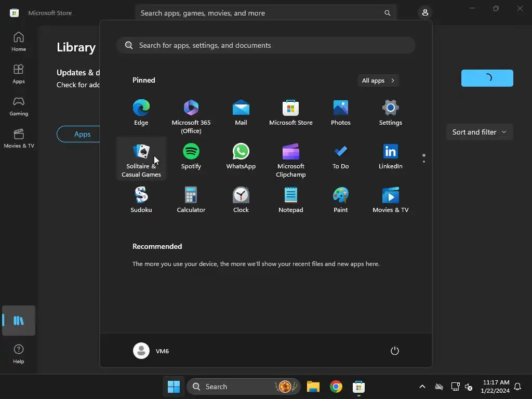Open Spotify pinned app

point(191,156)
